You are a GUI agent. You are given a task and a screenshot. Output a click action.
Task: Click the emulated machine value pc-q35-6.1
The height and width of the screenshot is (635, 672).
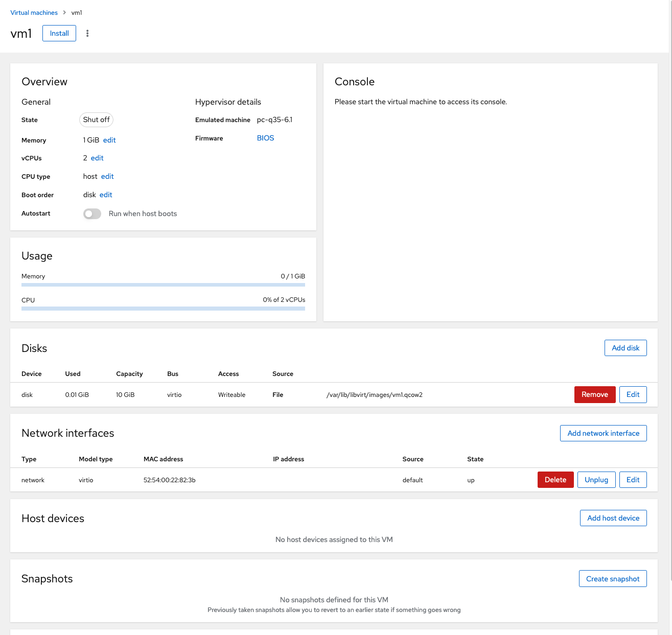point(274,120)
